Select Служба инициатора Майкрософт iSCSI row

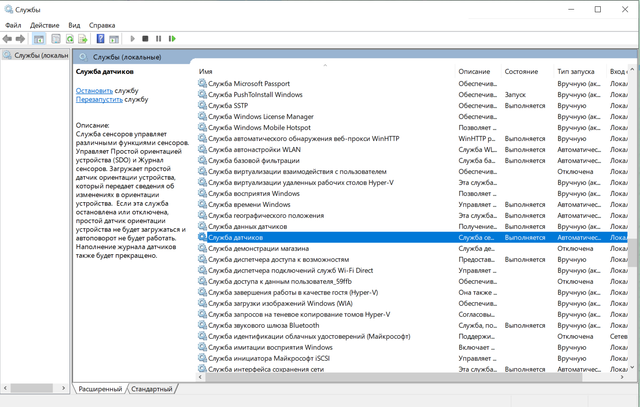pos(412,358)
